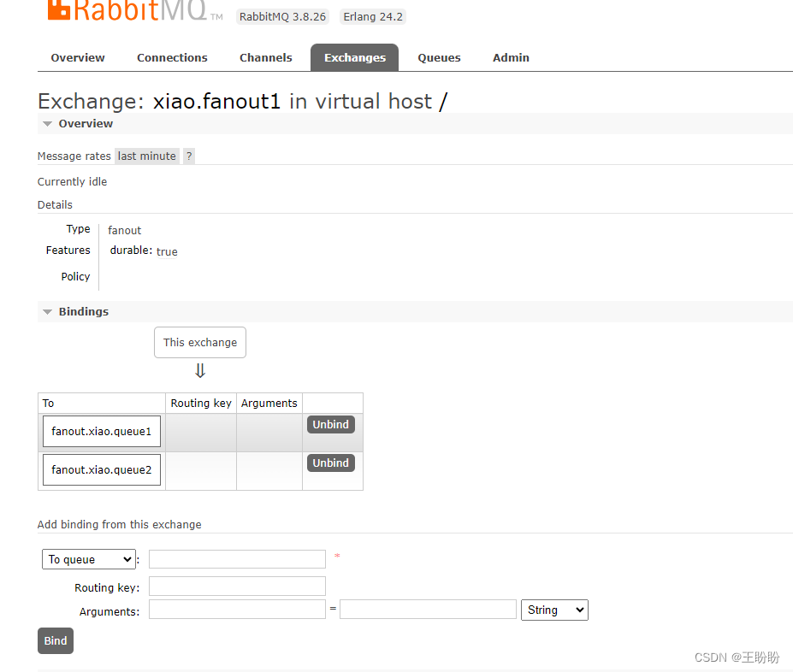Click the Currently idle text
Screen dimensions: 793x672
pos(73,182)
